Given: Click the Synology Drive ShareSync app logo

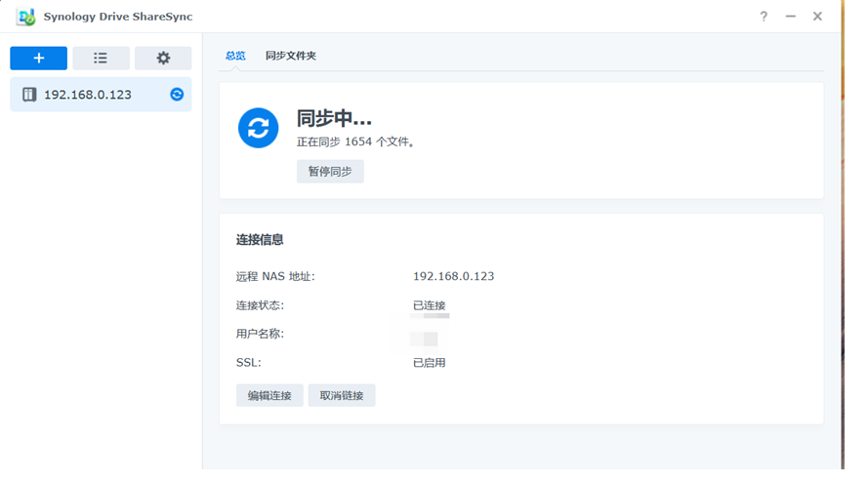Looking at the screenshot, I should point(25,17).
